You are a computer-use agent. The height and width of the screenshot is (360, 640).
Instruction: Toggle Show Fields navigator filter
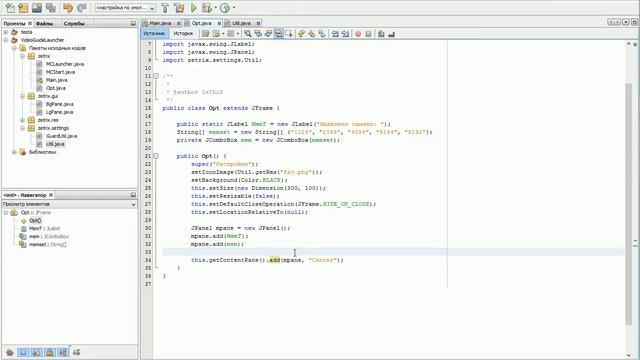tap(23, 352)
